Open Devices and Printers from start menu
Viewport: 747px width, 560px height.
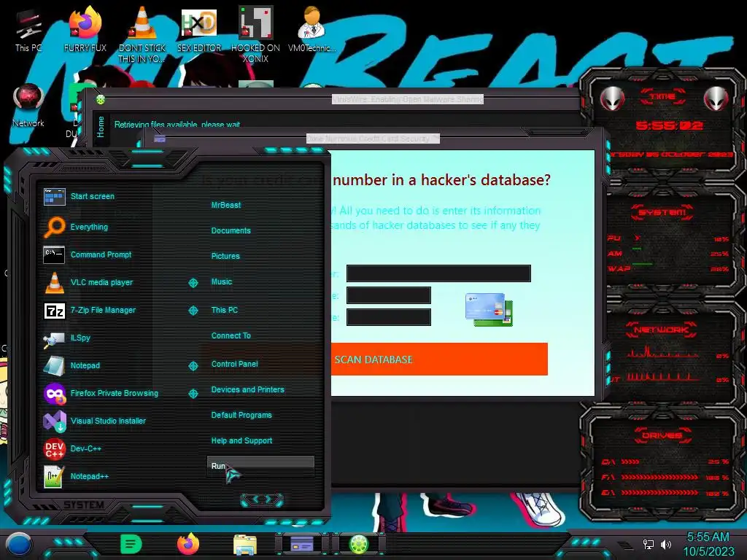click(248, 389)
